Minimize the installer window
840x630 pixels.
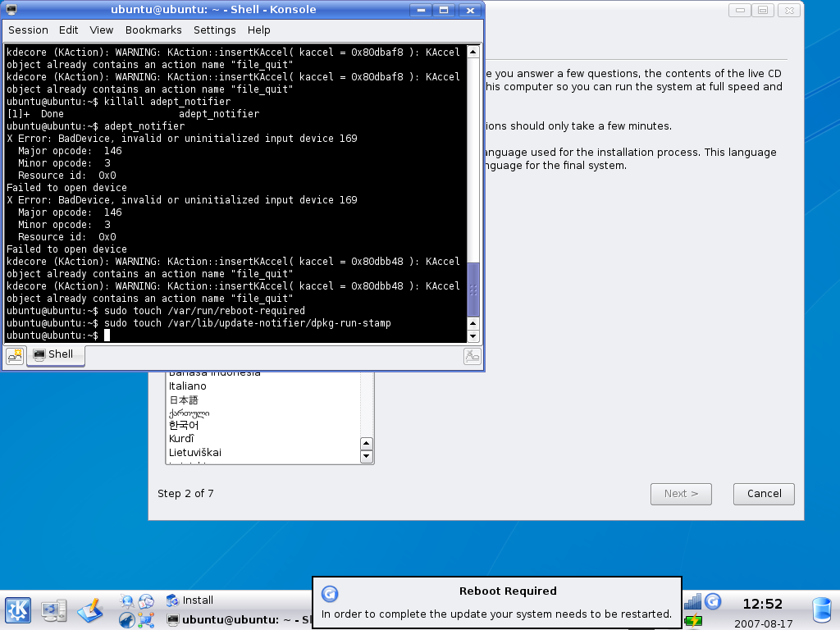[x=740, y=10]
